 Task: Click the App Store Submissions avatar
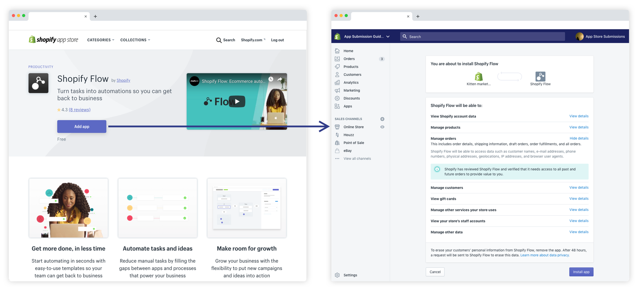(x=579, y=36)
